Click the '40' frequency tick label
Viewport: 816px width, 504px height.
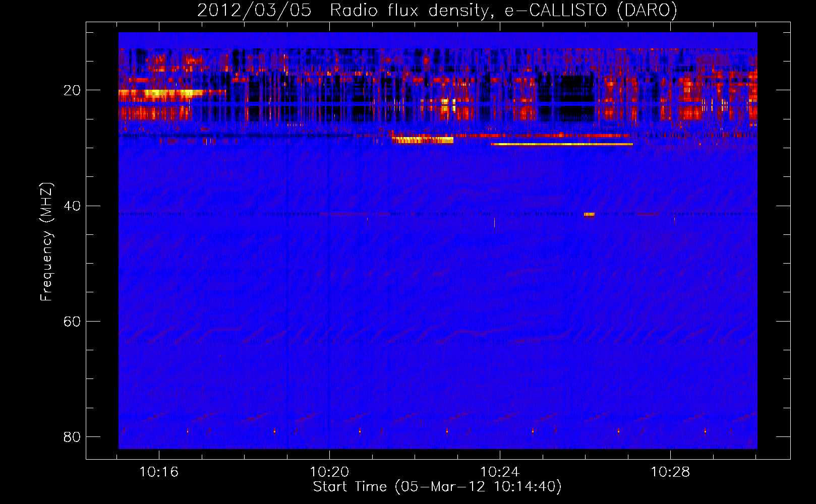click(72, 206)
